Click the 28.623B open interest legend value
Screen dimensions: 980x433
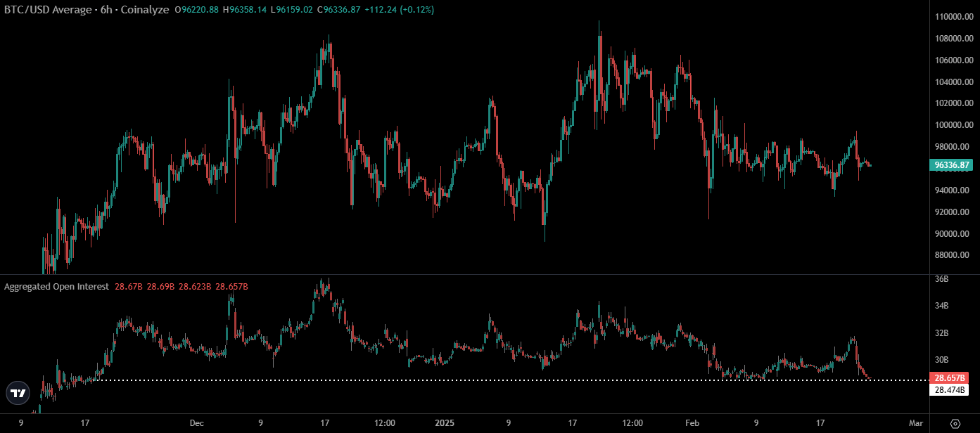coord(194,287)
